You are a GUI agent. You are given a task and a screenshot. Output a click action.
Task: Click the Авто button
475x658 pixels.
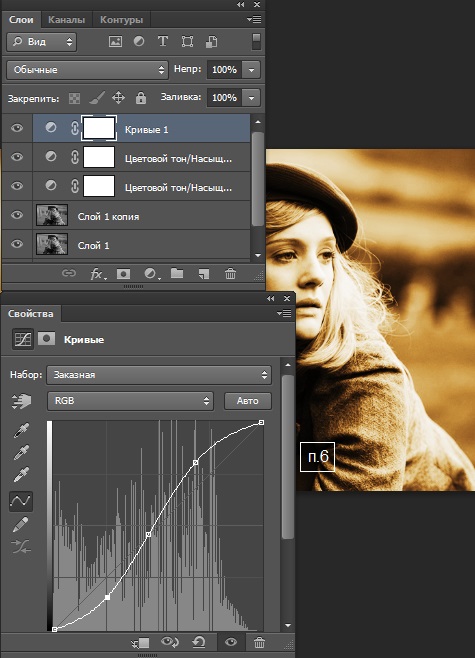[x=248, y=401]
